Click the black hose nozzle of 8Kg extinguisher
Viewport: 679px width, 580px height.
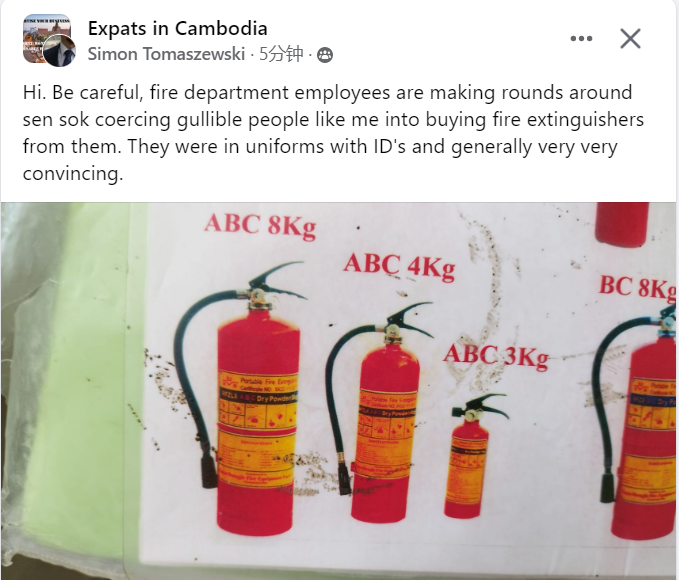click(x=209, y=467)
